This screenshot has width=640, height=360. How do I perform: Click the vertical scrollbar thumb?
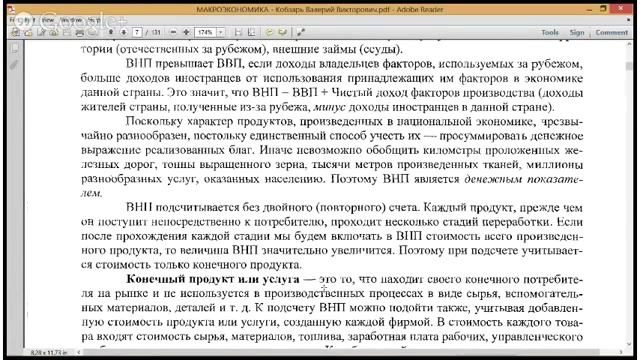[x=629, y=66]
